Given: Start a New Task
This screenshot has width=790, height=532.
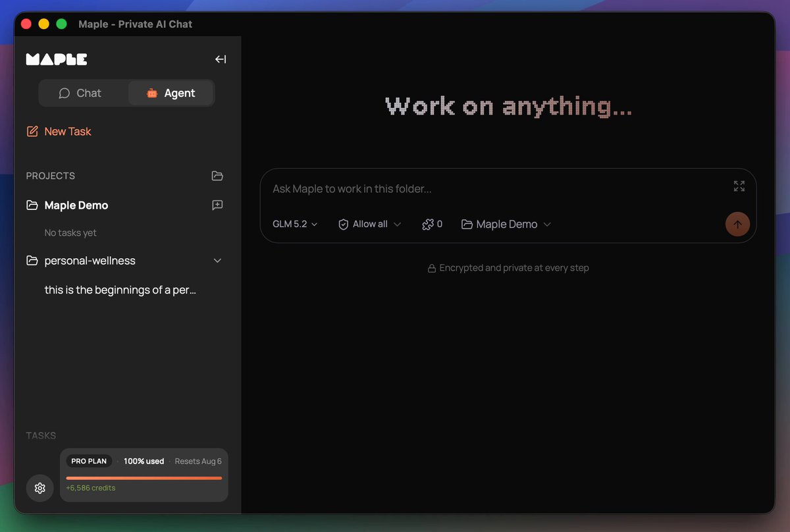Looking at the screenshot, I should [59, 131].
